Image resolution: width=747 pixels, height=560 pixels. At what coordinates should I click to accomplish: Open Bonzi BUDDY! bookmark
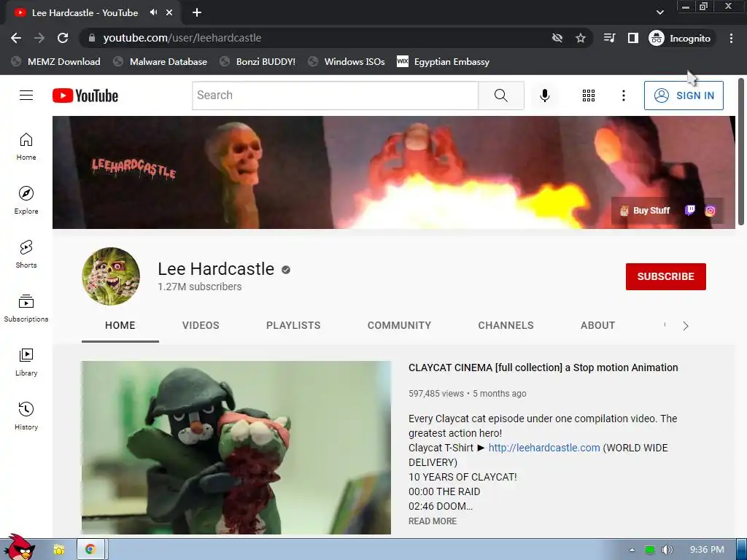pos(258,61)
